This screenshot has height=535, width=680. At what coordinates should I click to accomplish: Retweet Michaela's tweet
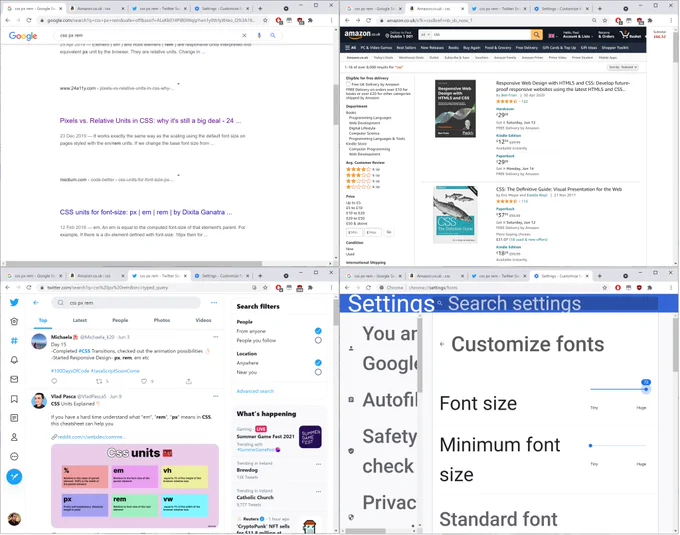click(x=99, y=381)
